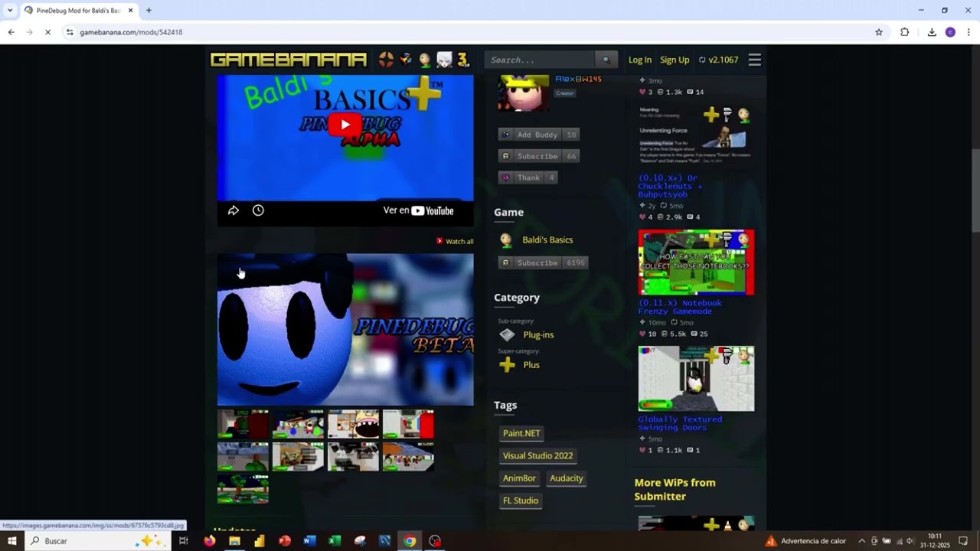
Task: Stop page loading button
Action: click(47, 32)
